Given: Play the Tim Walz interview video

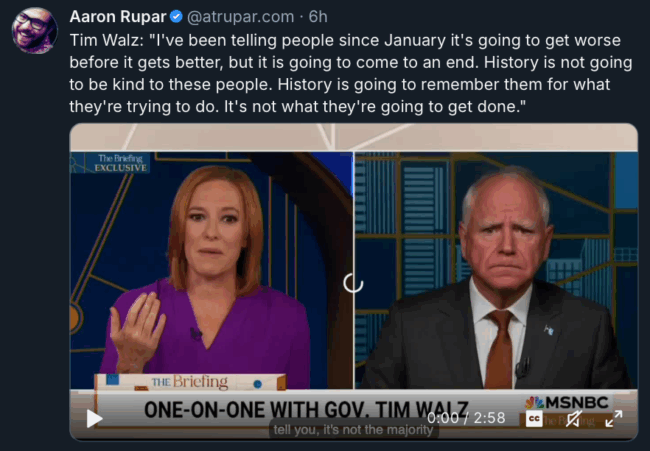Looking at the screenshot, I should (x=95, y=418).
